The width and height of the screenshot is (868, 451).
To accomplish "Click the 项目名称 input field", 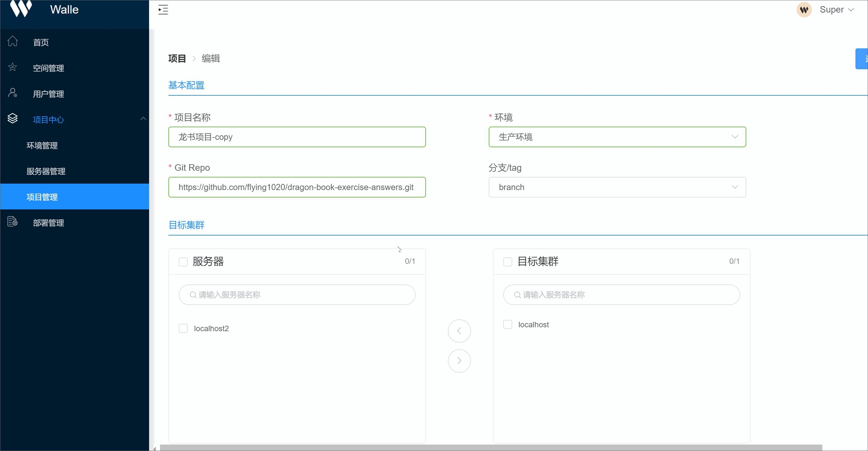I will point(297,137).
